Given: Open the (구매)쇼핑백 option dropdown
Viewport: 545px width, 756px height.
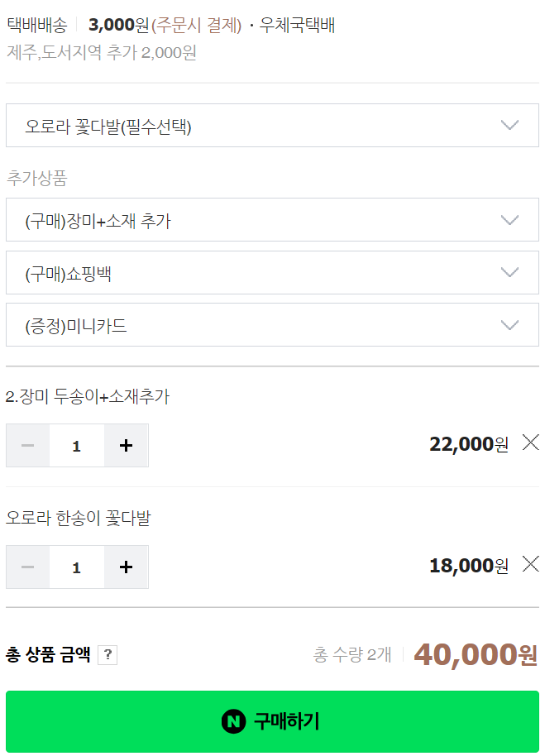Looking at the screenshot, I should tap(272, 273).
